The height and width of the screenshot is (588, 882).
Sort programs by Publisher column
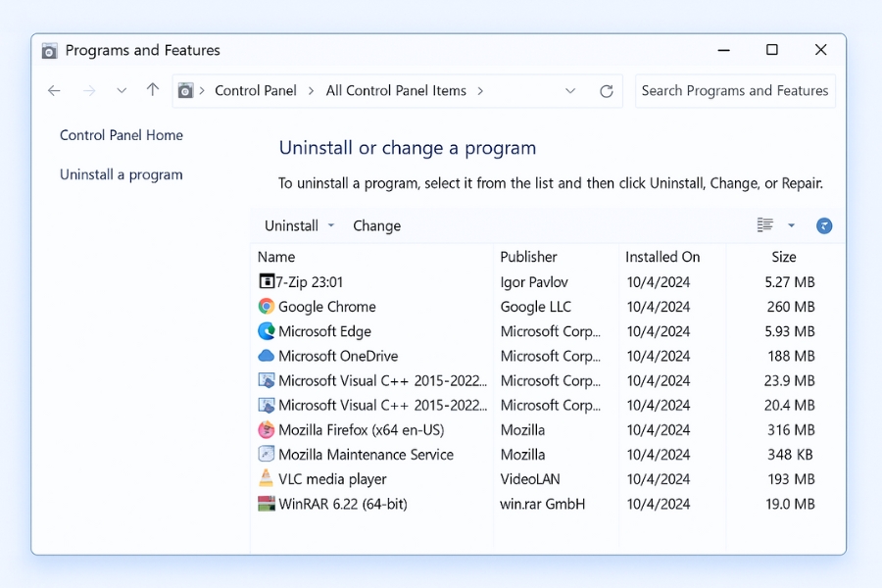(528, 257)
